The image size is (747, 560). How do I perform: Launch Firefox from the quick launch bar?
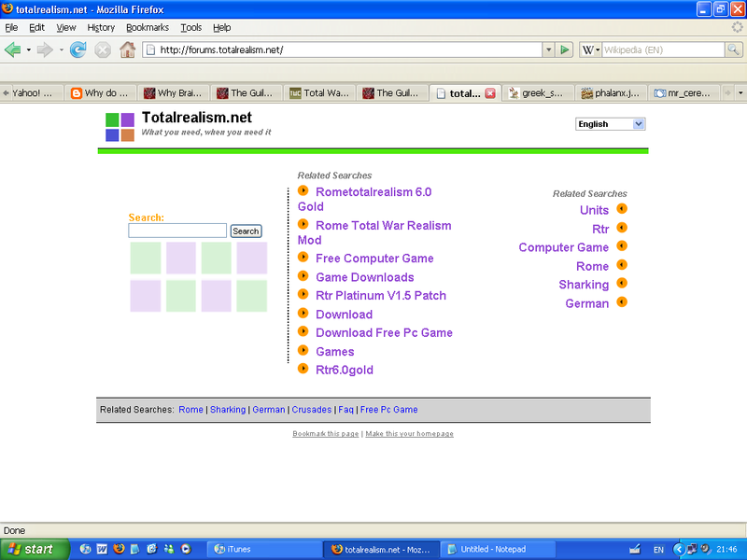119,549
